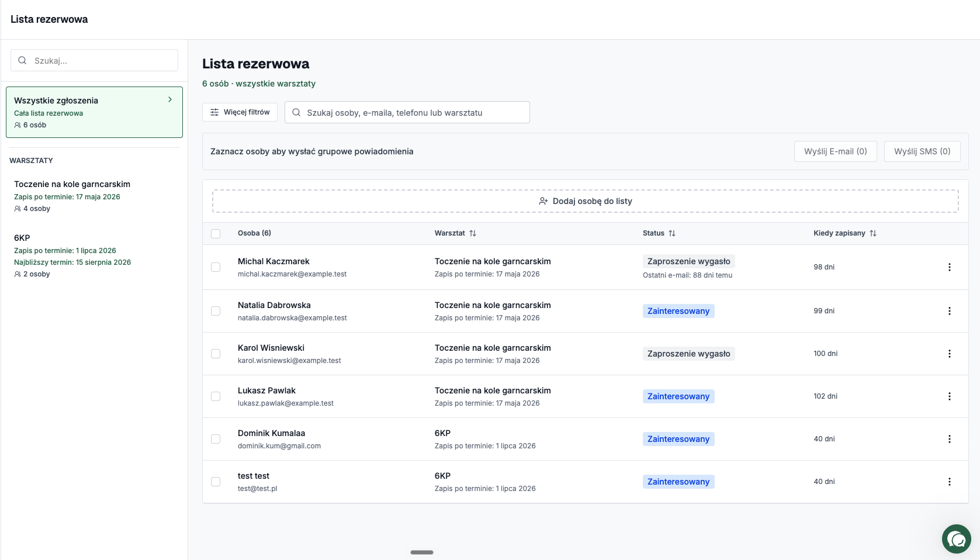Viewport: 980px width, 560px height.
Task: Click Zaproszenie wygasło badge for Michal Kaczmarek
Action: pyautogui.click(x=688, y=261)
